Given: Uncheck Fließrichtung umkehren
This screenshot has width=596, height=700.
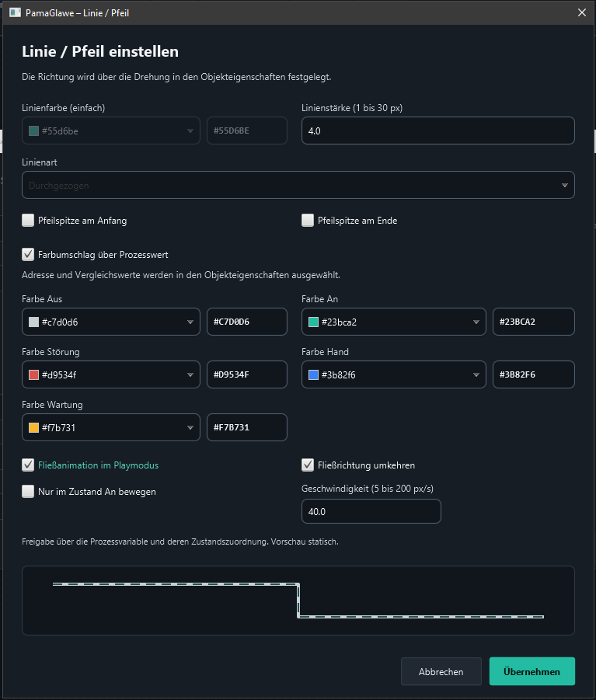Looking at the screenshot, I should [x=308, y=465].
